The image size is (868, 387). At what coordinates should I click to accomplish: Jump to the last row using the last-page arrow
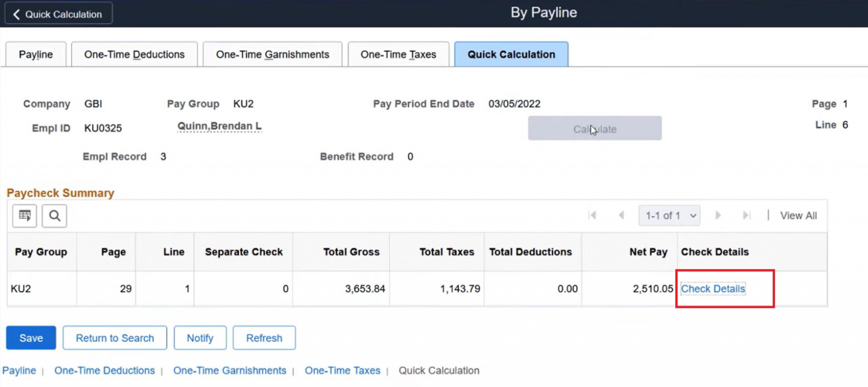(x=747, y=216)
